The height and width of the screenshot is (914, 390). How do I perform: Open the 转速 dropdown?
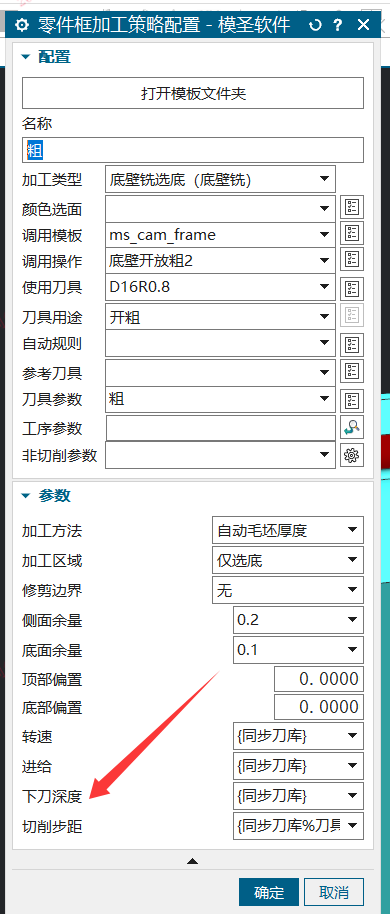tap(298, 737)
